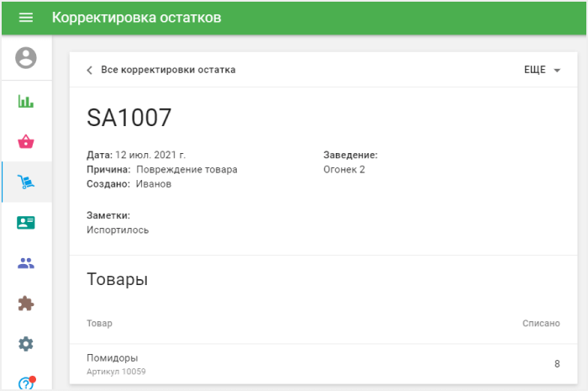Open the hamburger navigation menu
The width and height of the screenshot is (588, 391).
(x=26, y=18)
